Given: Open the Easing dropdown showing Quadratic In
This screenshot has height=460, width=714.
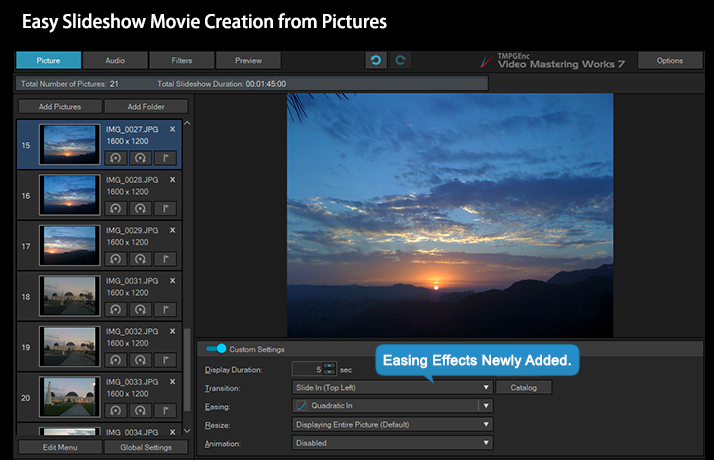Looking at the screenshot, I should tap(392, 406).
